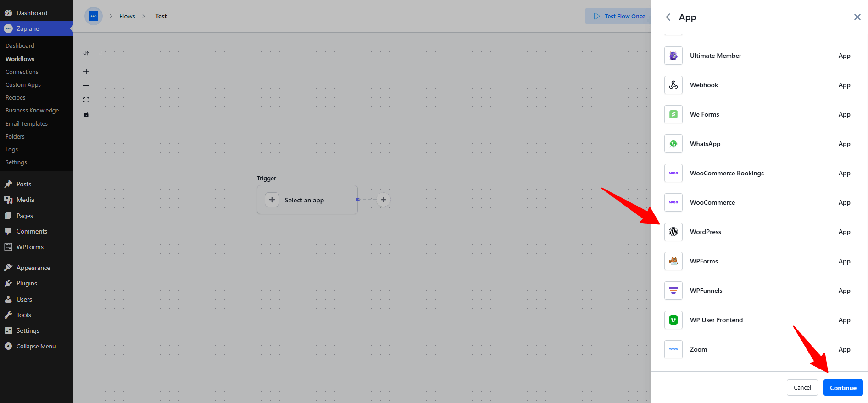Open the WPForms sidebar menu
This screenshot has height=403, width=868.
tap(37, 247)
